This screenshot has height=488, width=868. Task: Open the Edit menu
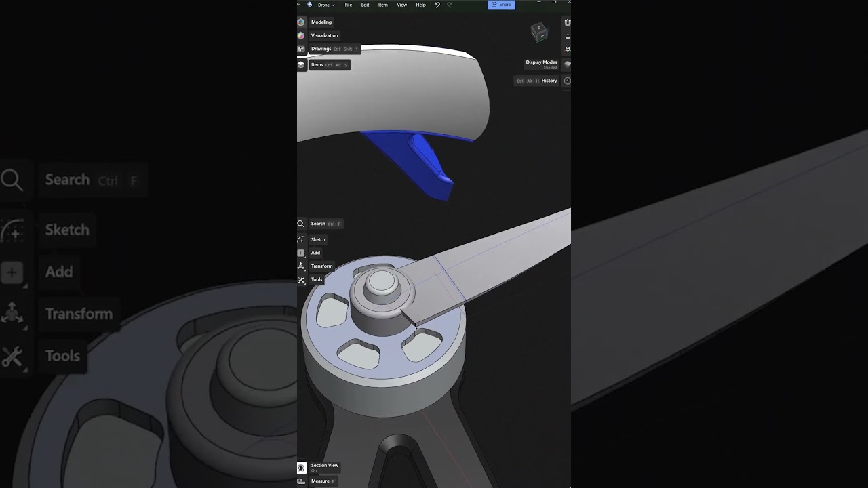[x=366, y=5]
